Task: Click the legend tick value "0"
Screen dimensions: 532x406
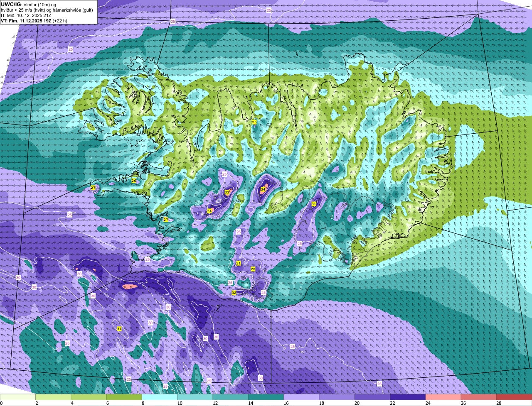Action: click(1, 403)
